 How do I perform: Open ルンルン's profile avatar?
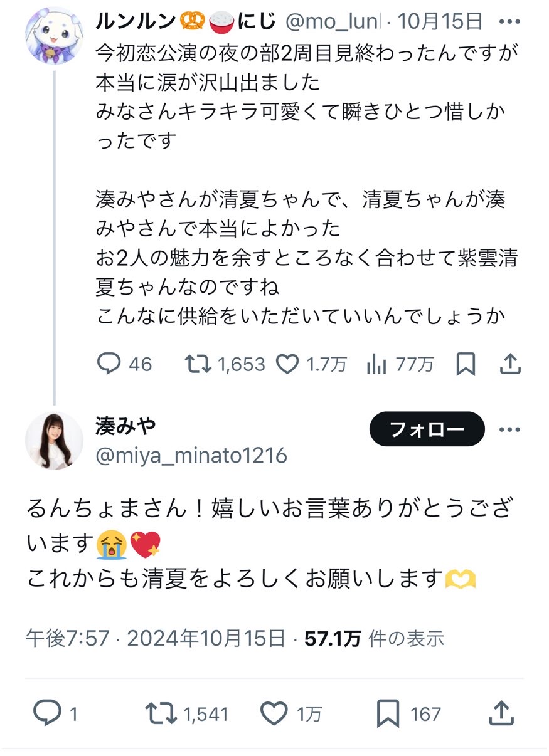[x=54, y=36]
